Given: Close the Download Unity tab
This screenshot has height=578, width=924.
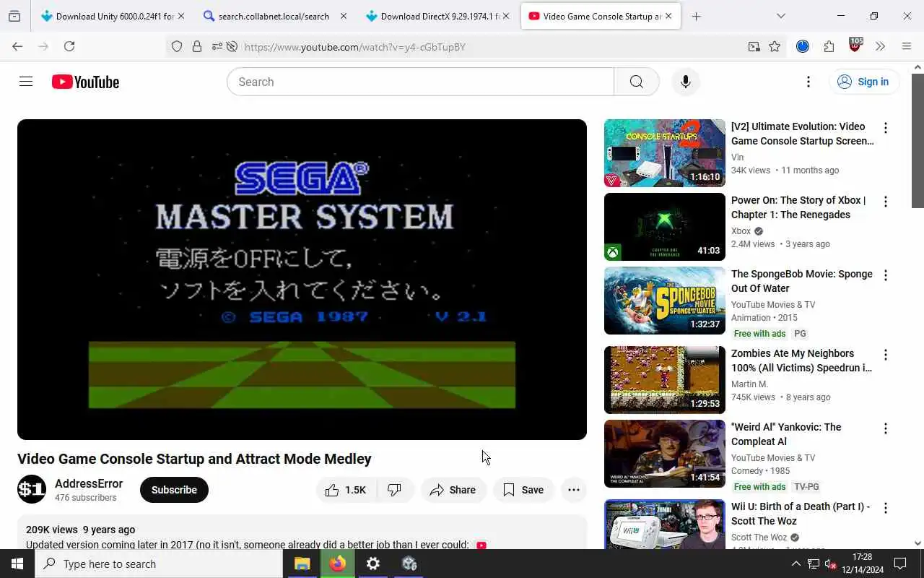Looking at the screenshot, I should point(181,16).
